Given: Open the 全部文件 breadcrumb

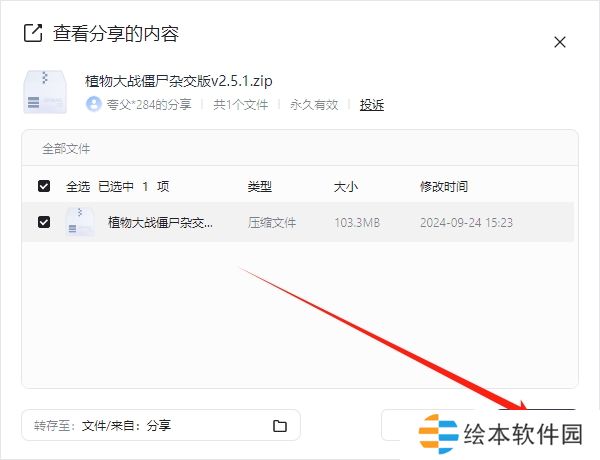Looking at the screenshot, I should coord(66,148).
